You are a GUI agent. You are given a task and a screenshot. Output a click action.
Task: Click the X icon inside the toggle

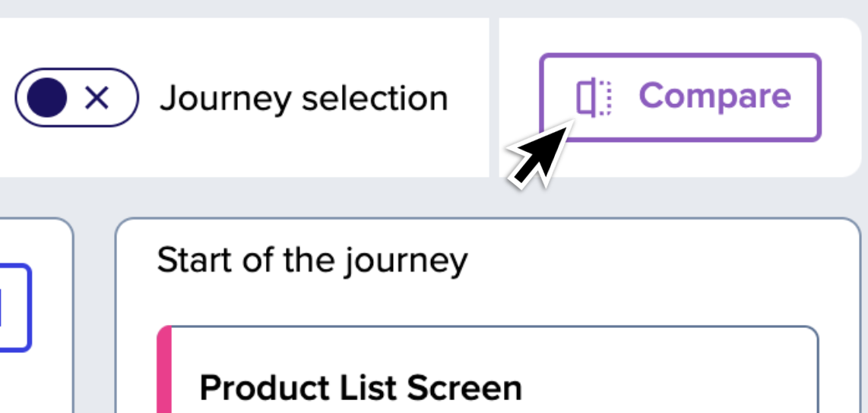97,98
